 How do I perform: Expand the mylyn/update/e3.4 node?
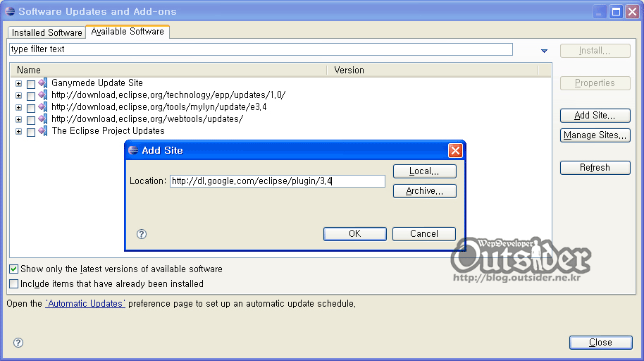tap(18, 107)
